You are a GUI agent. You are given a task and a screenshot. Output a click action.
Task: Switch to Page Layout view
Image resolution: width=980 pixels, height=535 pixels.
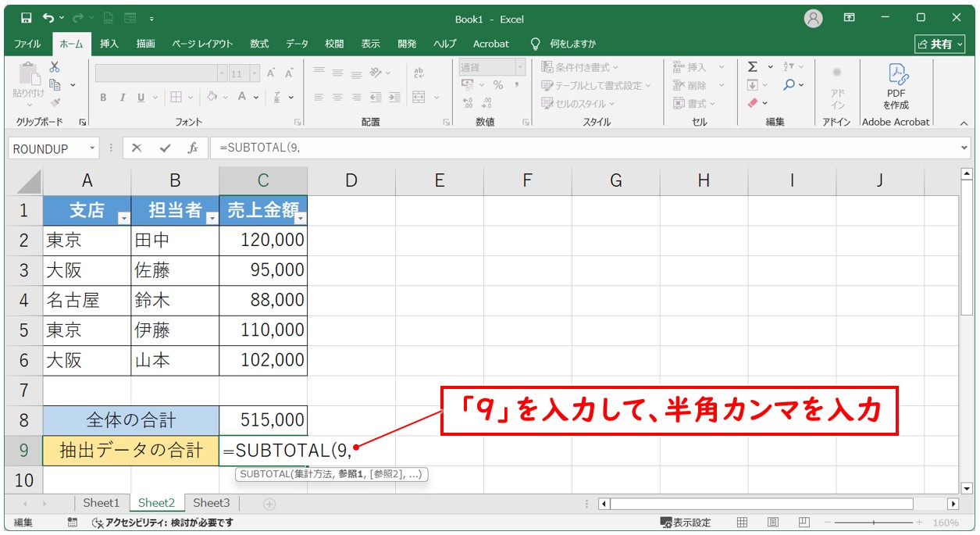click(x=772, y=523)
